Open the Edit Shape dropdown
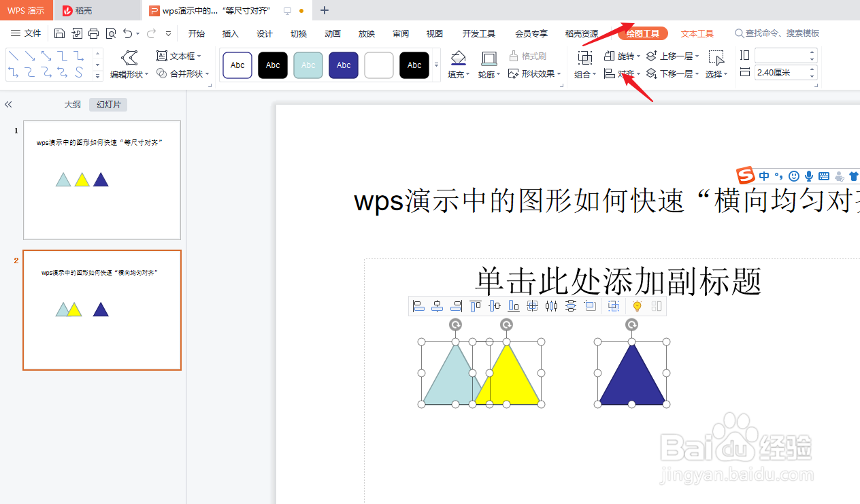 [x=129, y=65]
